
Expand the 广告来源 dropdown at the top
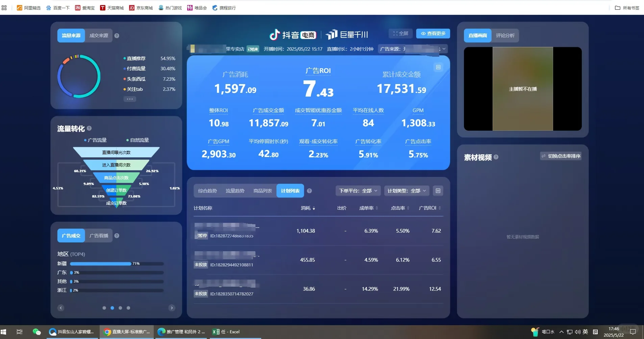(444, 49)
